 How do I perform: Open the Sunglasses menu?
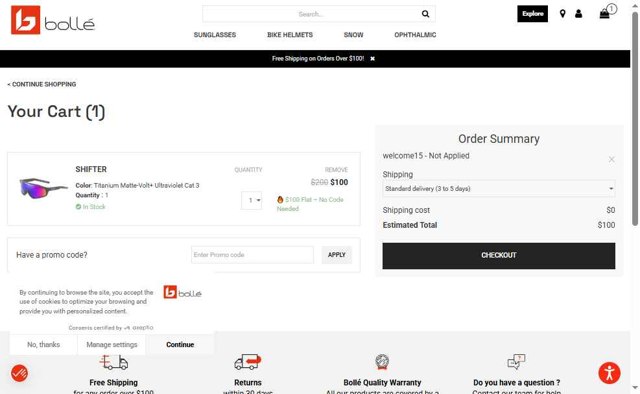(x=215, y=35)
